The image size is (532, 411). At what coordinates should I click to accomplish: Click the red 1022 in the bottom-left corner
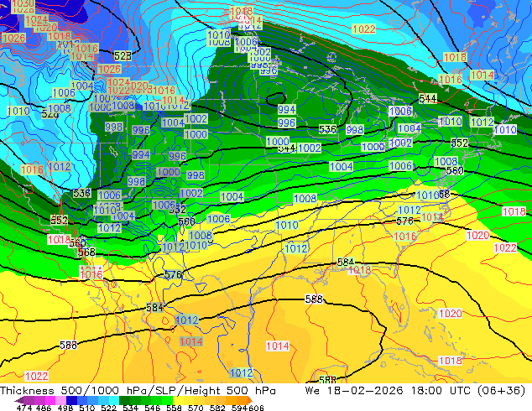pyautogui.click(x=37, y=376)
